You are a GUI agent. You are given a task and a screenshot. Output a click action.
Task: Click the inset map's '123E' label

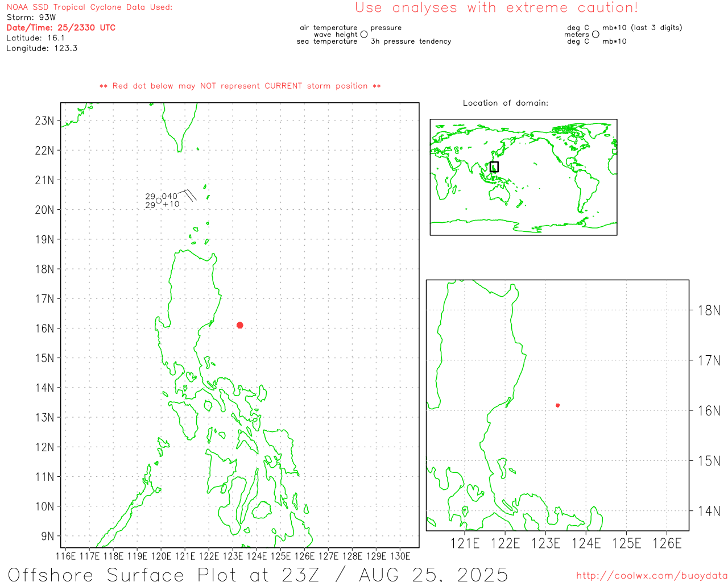pos(546,543)
